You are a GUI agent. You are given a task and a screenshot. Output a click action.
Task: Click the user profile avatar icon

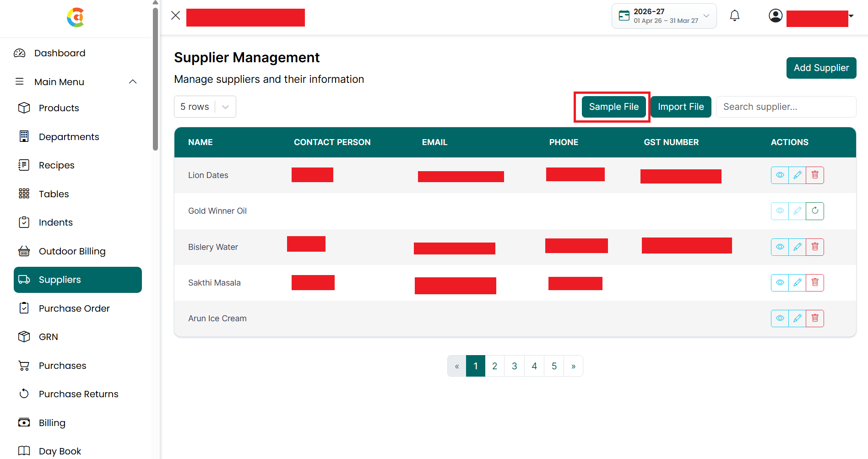[776, 16]
